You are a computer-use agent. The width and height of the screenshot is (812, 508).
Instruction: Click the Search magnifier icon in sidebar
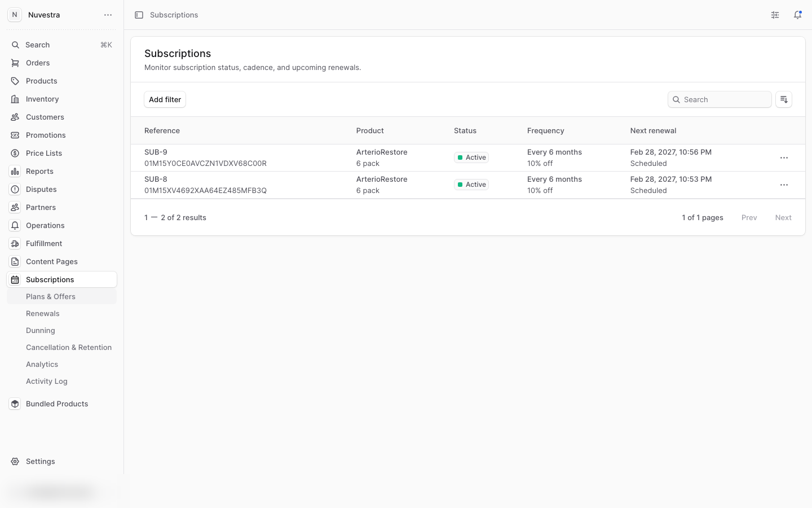[x=15, y=45]
